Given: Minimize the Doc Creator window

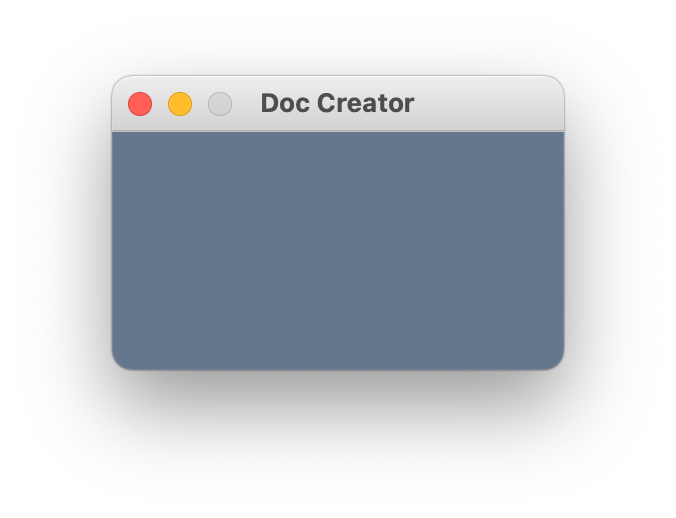Looking at the screenshot, I should 180,104.
